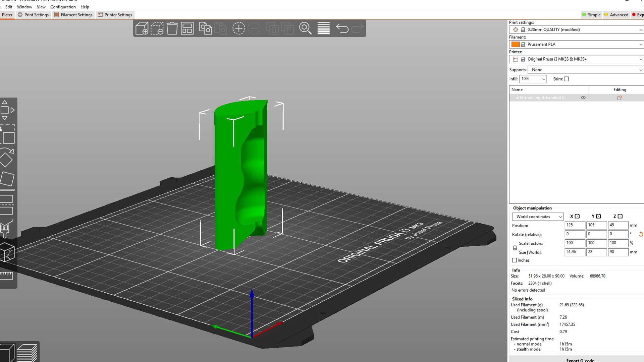The height and width of the screenshot is (362, 644).
Task: Open the Print settings 0.20mm QUALITY dropdown
Action: [576, 29]
